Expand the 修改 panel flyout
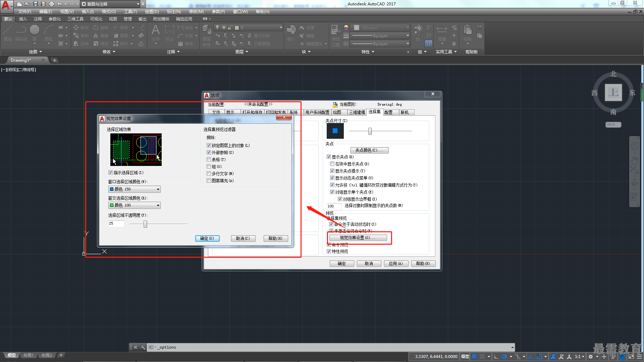This screenshot has width=644, height=362. (x=109, y=52)
